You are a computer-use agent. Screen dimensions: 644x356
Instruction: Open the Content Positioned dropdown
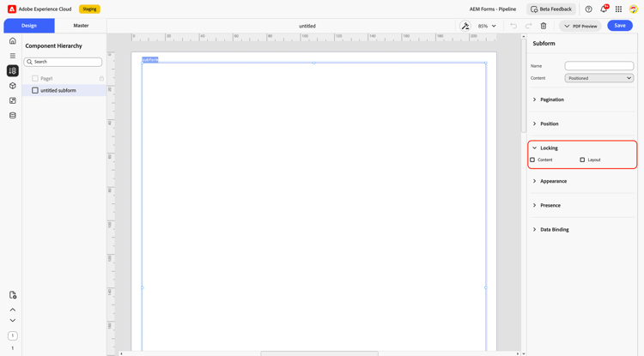point(598,78)
